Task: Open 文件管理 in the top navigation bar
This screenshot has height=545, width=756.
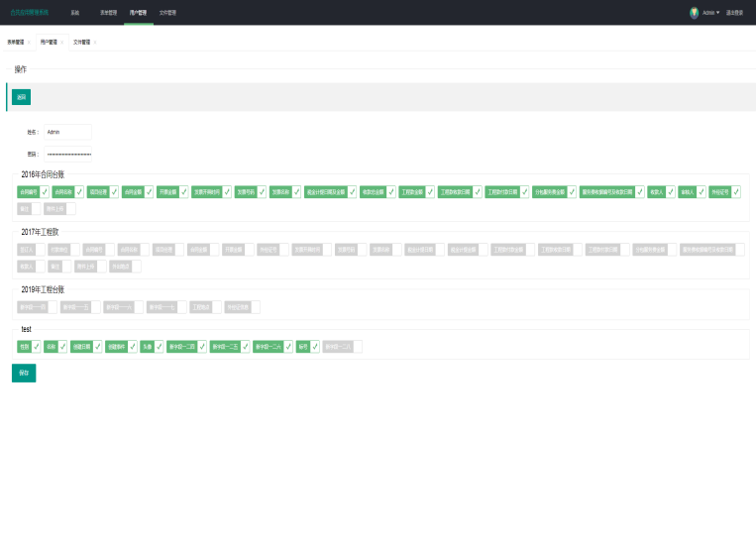Action: click(x=167, y=13)
